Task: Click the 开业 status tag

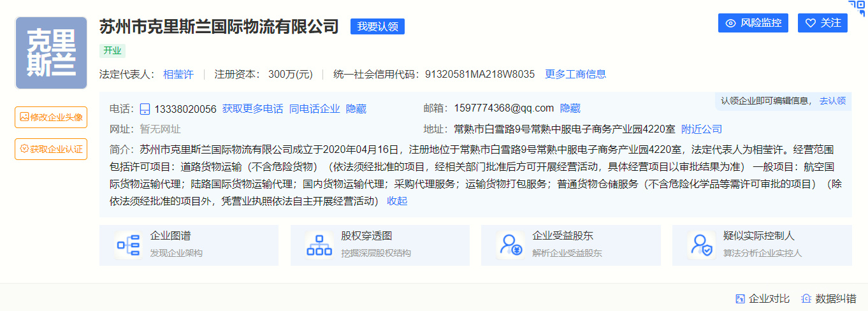Action: point(112,51)
